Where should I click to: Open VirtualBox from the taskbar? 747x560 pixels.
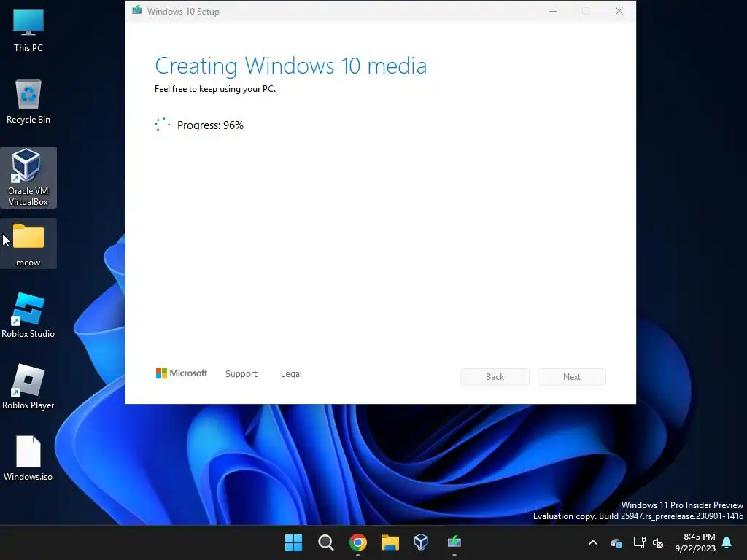[x=422, y=542]
